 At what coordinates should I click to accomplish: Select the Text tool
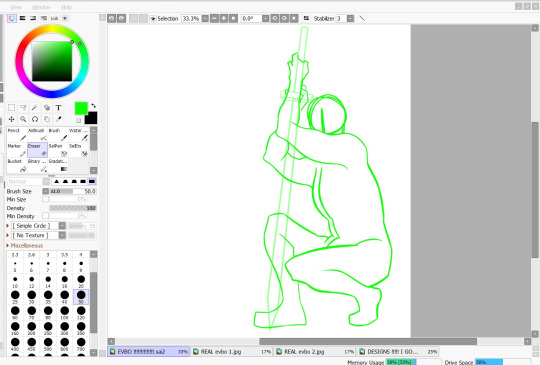tap(58, 108)
